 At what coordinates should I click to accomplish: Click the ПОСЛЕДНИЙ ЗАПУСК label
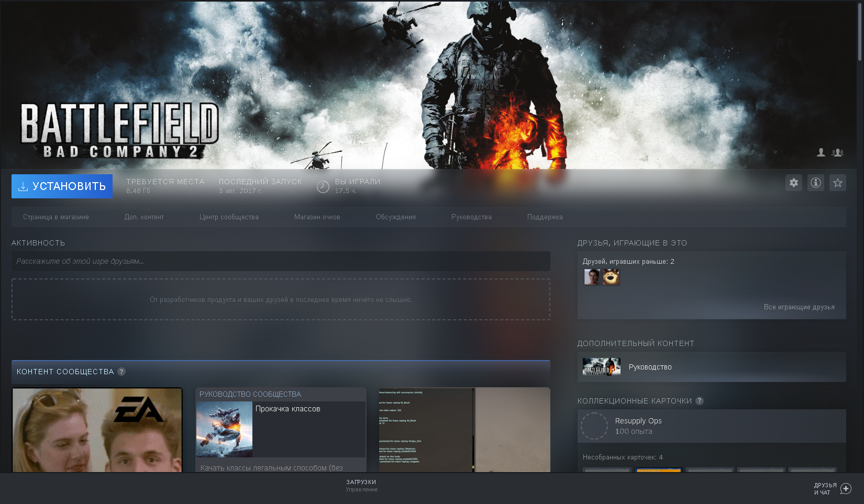(260, 182)
